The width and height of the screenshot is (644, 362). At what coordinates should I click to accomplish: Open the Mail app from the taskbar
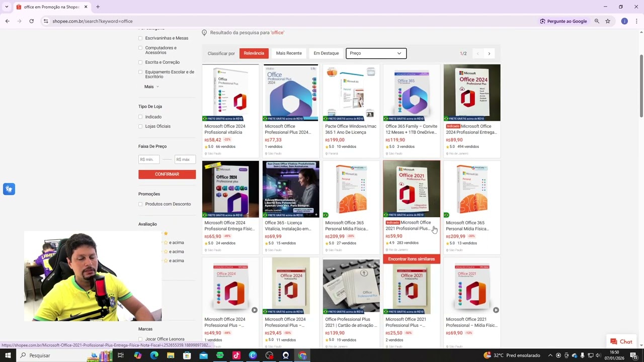203,355
